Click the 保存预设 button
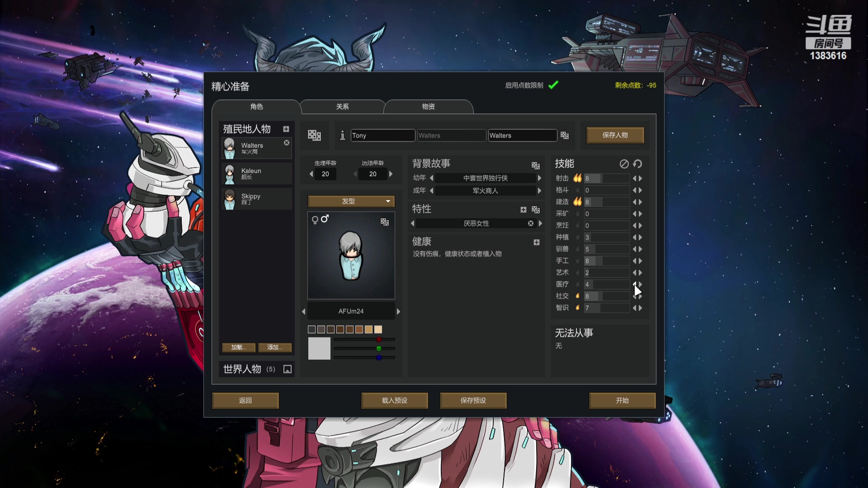Screen dimensions: 868x488 [x=473, y=400]
